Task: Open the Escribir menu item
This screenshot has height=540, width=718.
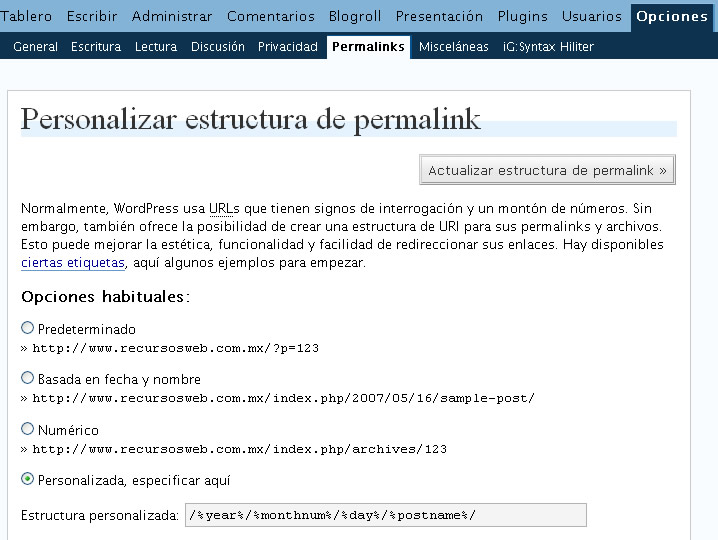Action: coord(92,16)
